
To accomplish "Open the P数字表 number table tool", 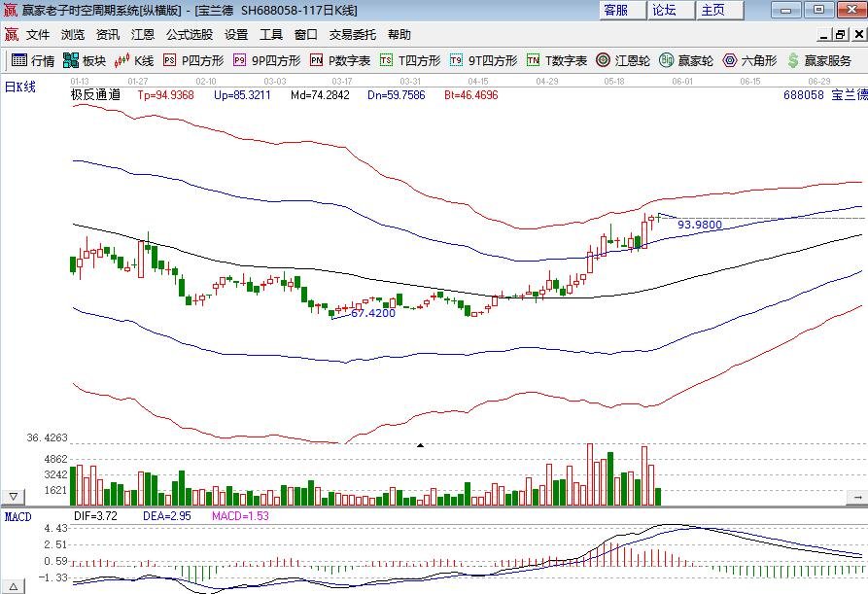I will coord(340,60).
